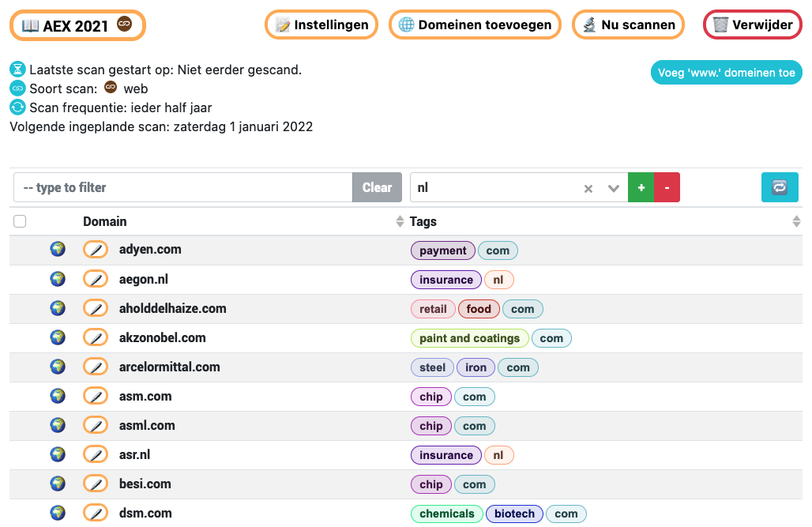Edit akzonobel.com using its pencil icon

[x=96, y=338]
